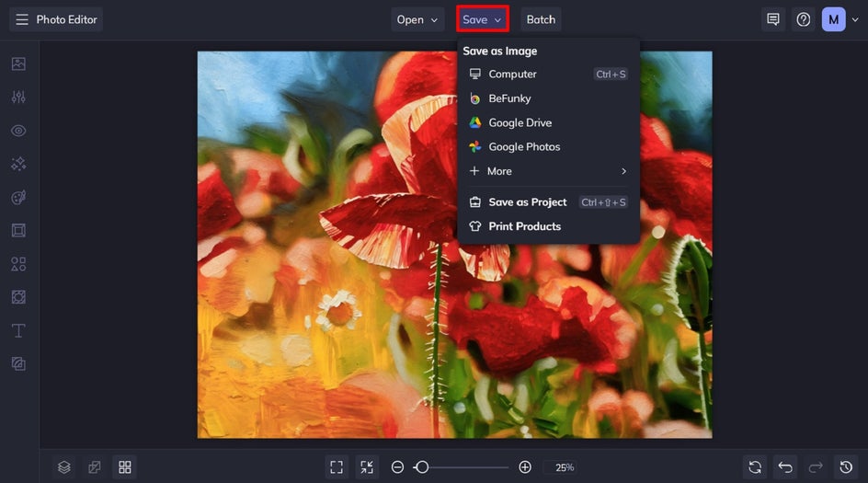
Task: Click the M user avatar
Action: pos(834,20)
